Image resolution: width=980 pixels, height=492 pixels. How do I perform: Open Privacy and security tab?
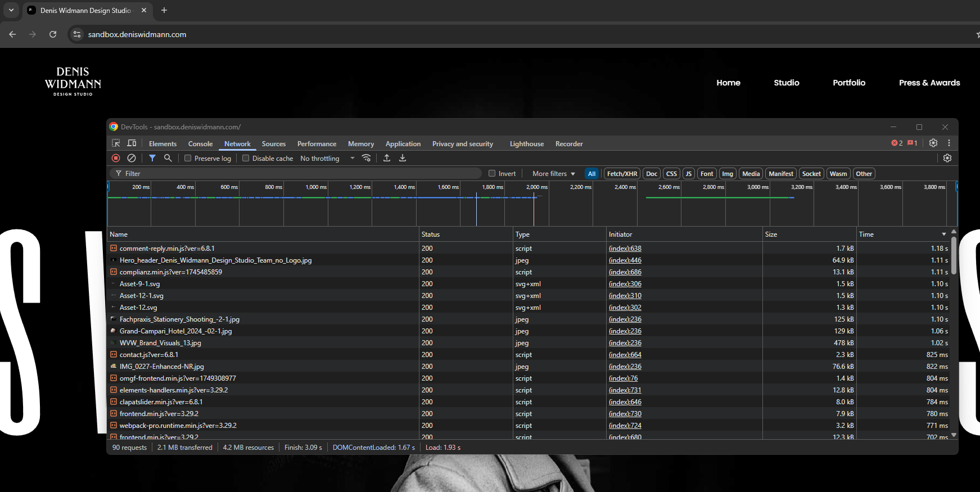point(463,144)
